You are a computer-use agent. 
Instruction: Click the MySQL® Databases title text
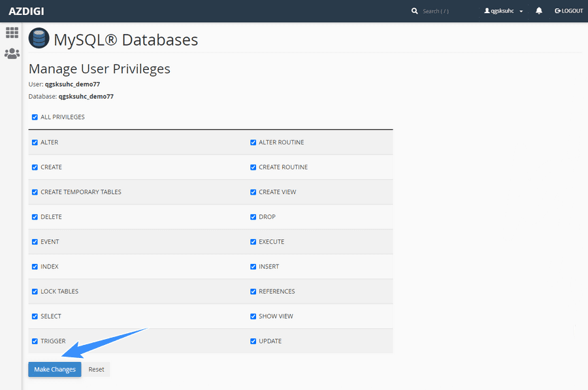(x=125, y=40)
